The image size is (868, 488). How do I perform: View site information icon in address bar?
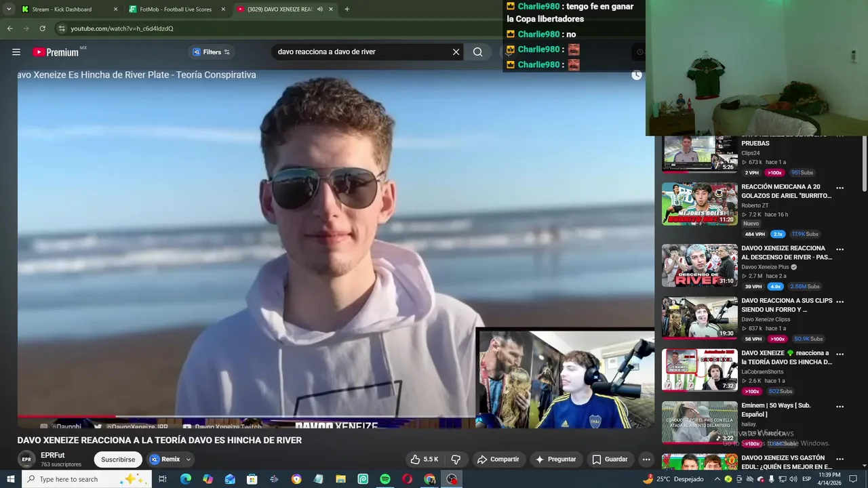point(62,28)
